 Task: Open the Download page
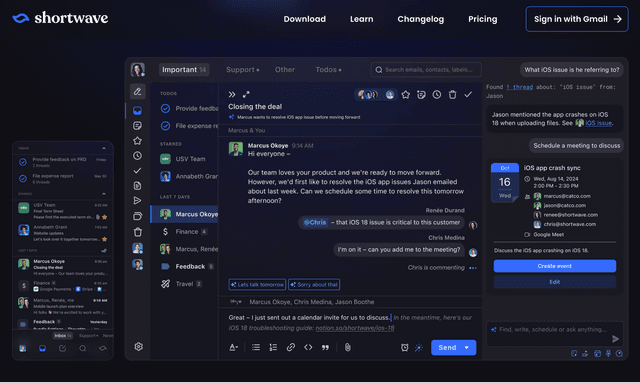pos(304,19)
